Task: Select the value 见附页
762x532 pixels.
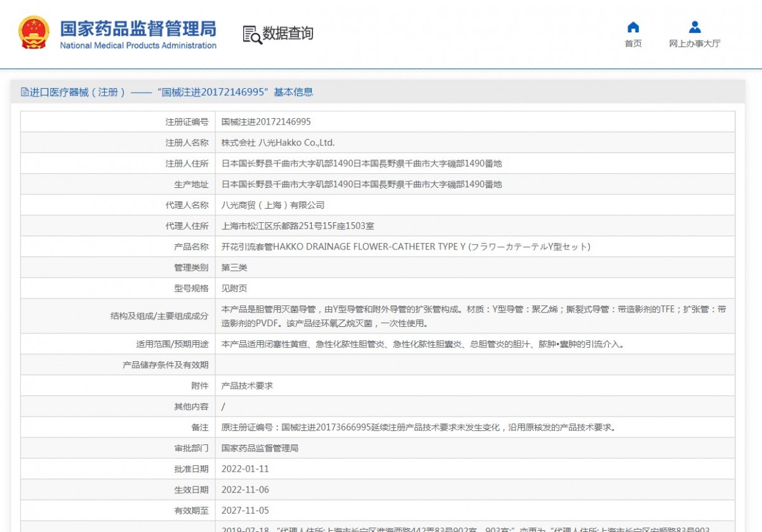Action: click(234, 289)
